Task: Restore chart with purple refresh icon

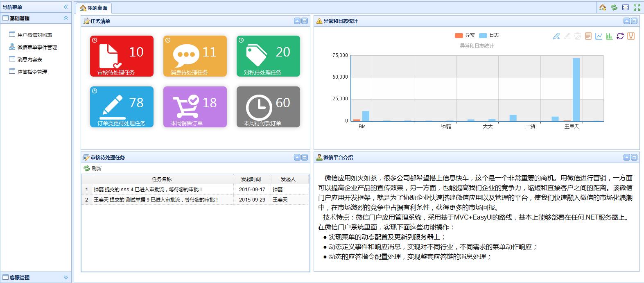Action: 620,36
